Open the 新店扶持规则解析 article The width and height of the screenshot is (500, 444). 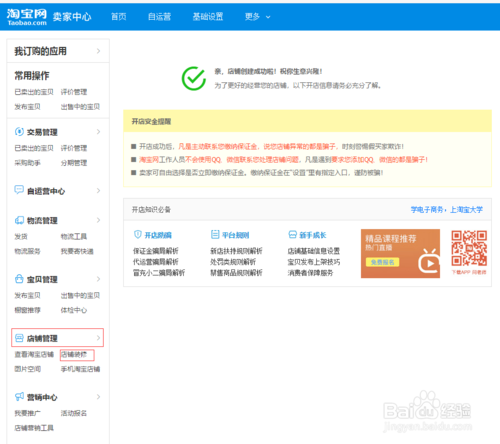pyautogui.click(x=236, y=251)
